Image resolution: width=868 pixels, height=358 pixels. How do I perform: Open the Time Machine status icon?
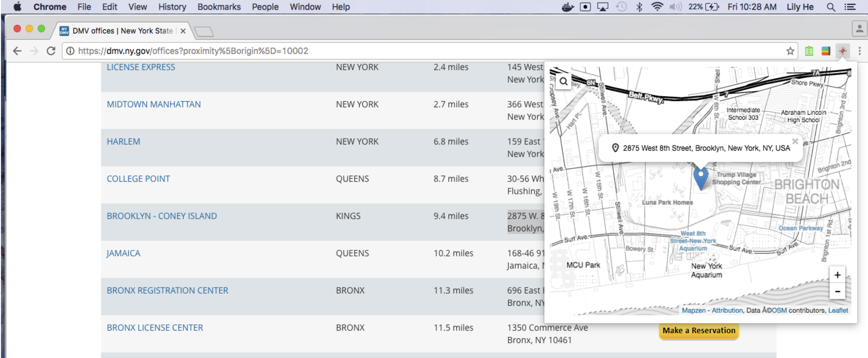(x=621, y=7)
